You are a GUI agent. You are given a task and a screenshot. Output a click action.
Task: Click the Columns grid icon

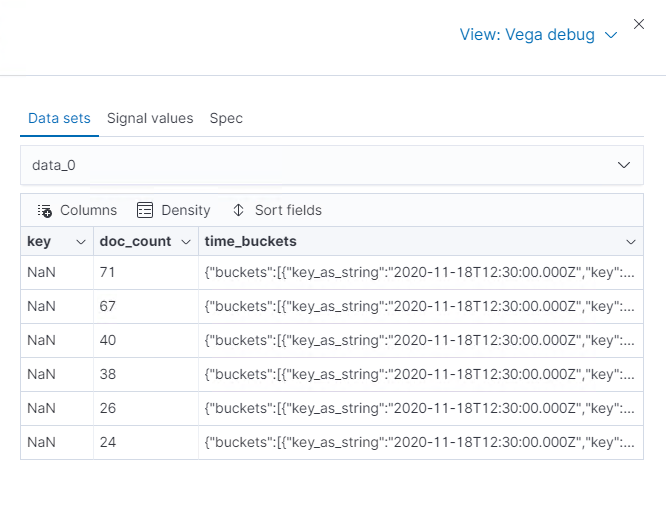point(45,210)
